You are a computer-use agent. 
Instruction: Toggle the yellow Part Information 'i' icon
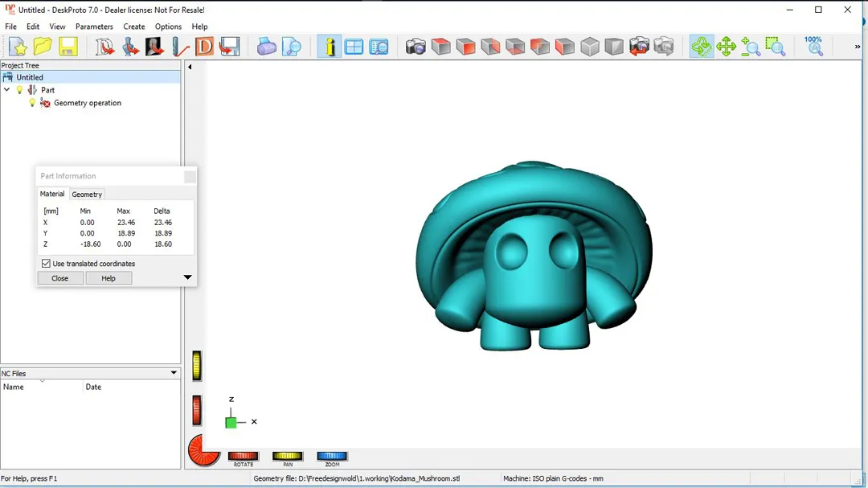(x=330, y=47)
